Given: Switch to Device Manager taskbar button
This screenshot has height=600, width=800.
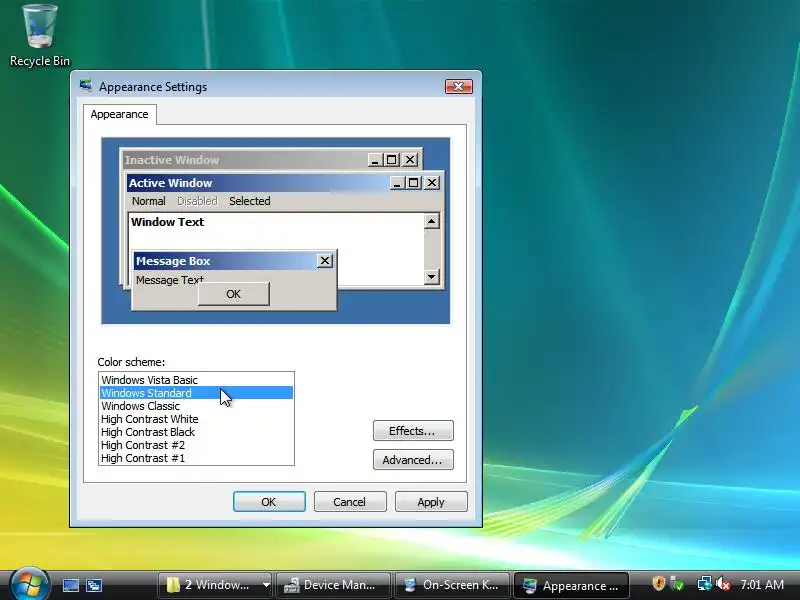Looking at the screenshot, I should (x=334, y=585).
